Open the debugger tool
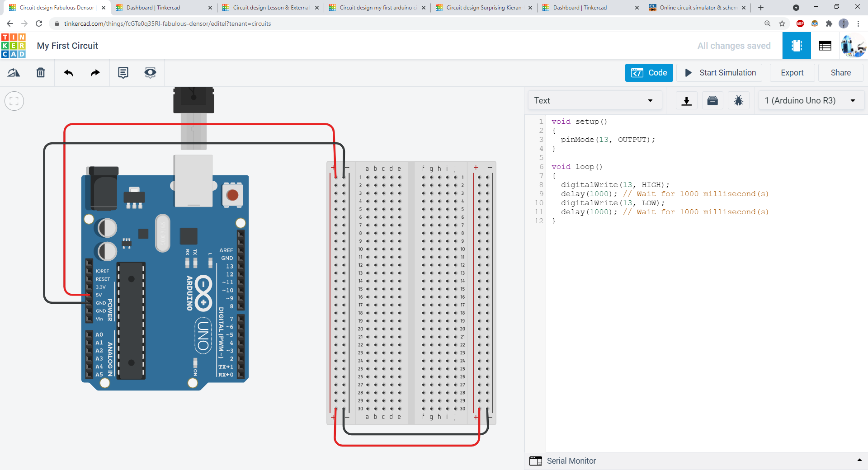The width and height of the screenshot is (868, 470). click(x=738, y=100)
